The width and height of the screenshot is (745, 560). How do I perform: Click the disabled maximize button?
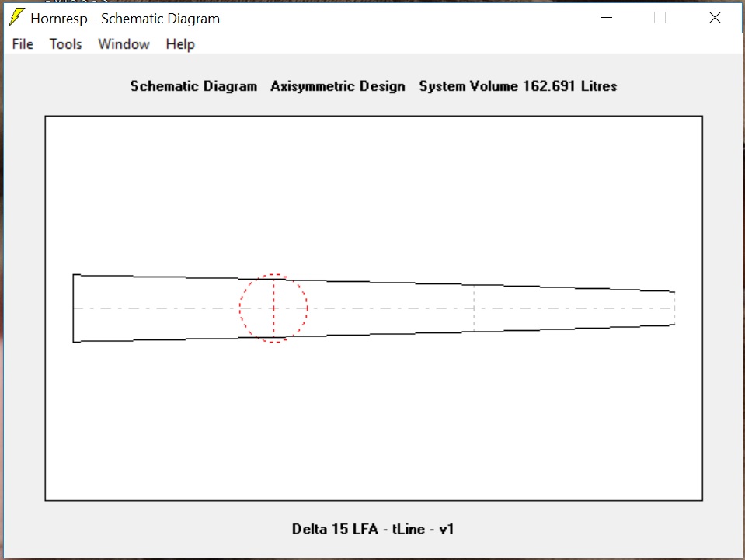[x=660, y=18]
